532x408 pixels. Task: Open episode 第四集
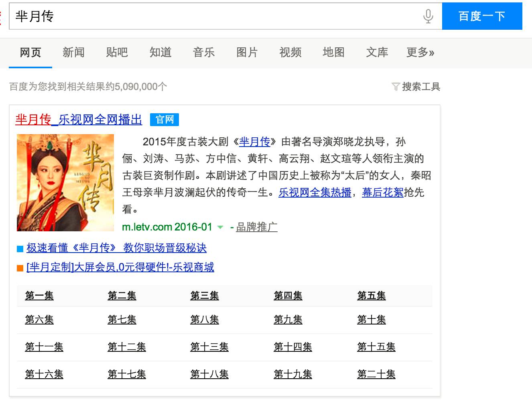click(x=288, y=296)
